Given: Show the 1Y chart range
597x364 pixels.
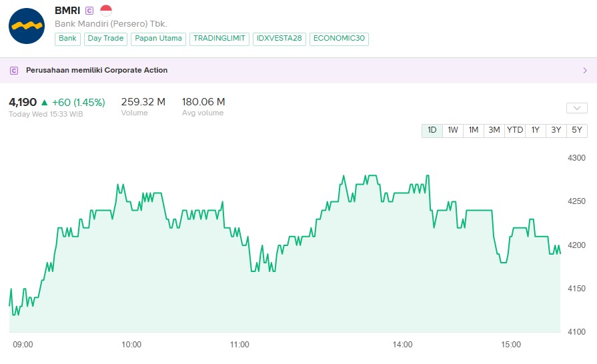Looking at the screenshot, I should (x=536, y=130).
